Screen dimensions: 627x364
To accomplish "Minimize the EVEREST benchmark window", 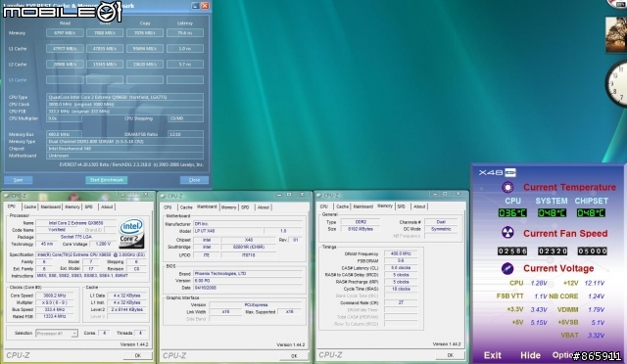I will pos(195,6).
